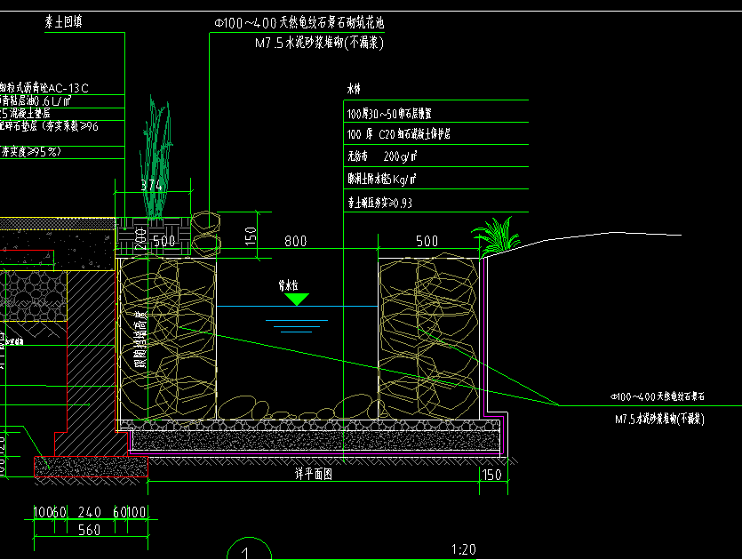This screenshot has width=742, height=560.
Task: Click the '细粒式沥青砼AC-13C' annotation text
Action: coord(44,88)
